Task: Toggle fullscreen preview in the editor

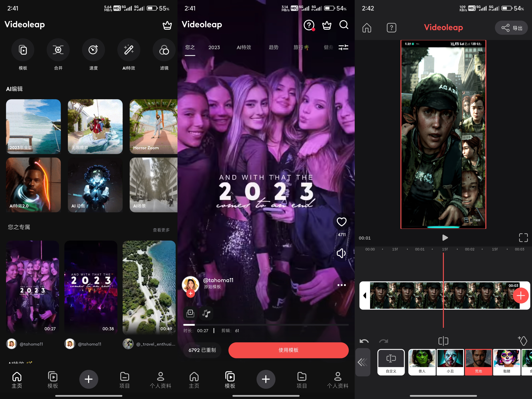Action: pos(523,238)
